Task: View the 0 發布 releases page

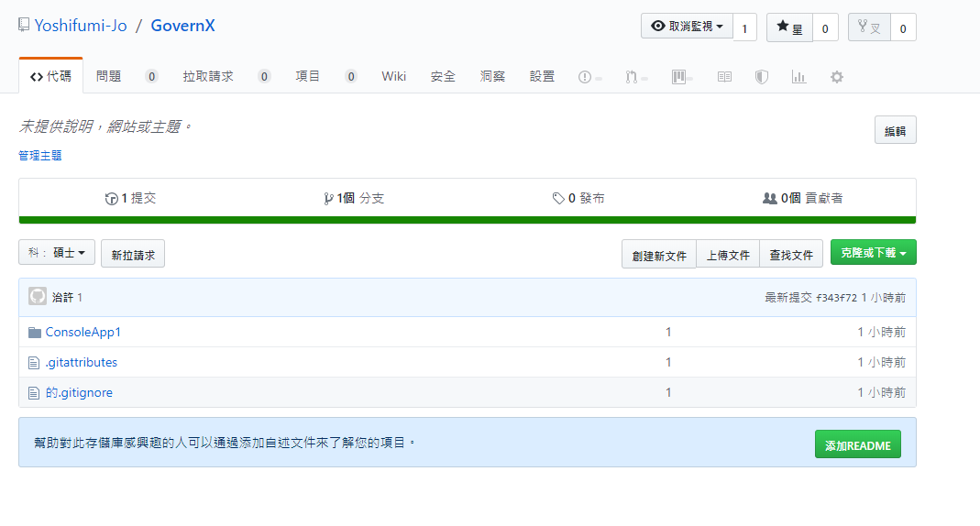Action: (578, 198)
